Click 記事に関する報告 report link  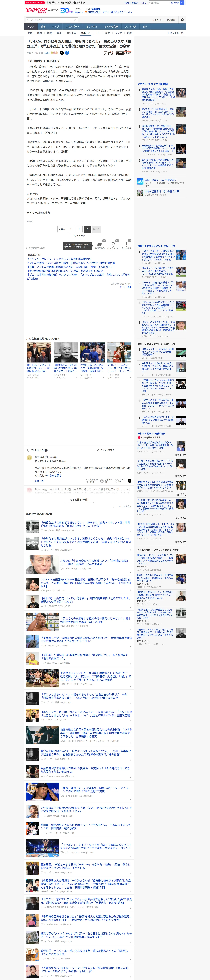[36, 248]
